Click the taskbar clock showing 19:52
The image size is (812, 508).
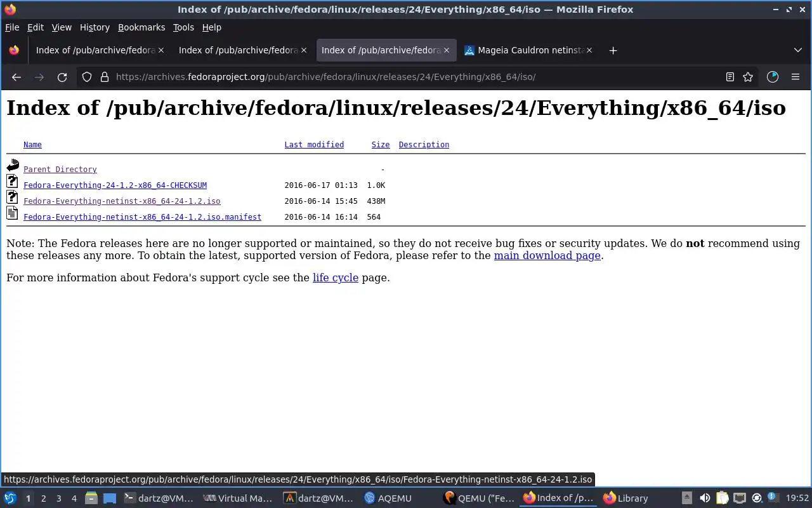click(x=797, y=498)
